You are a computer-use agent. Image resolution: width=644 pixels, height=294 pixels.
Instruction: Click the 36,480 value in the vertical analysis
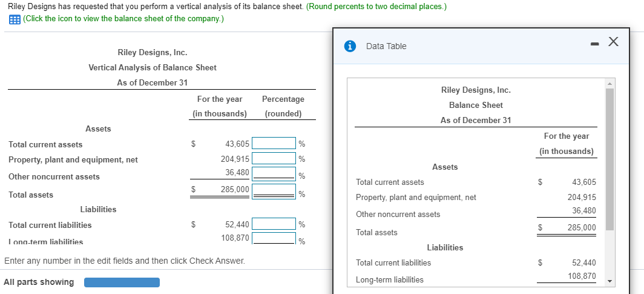pyautogui.click(x=237, y=173)
